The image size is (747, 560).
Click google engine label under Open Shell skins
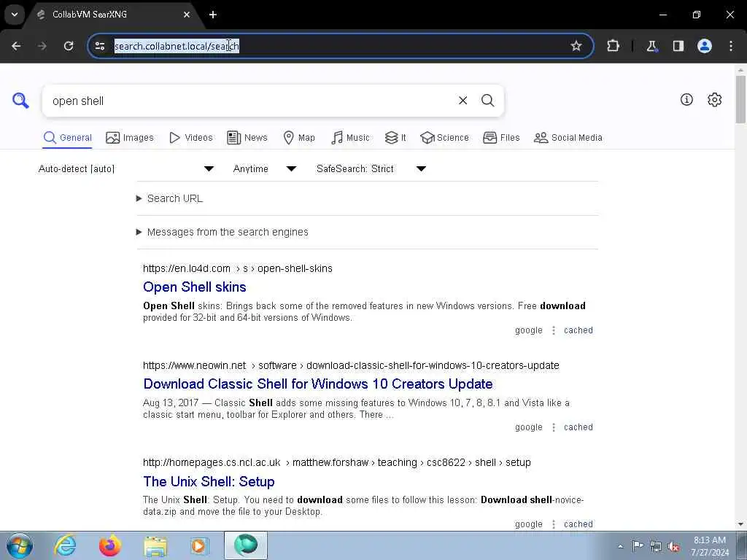[x=528, y=330]
